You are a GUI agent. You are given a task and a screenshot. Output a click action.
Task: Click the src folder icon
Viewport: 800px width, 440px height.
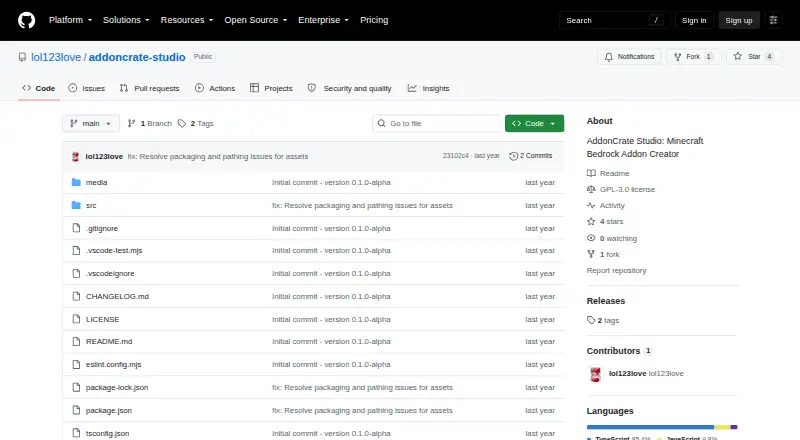pyautogui.click(x=76, y=205)
